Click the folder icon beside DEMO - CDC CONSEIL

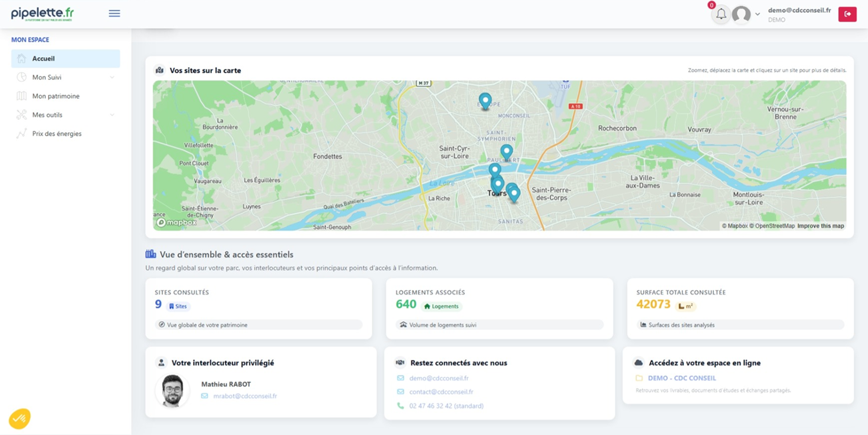(x=639, y=378)
